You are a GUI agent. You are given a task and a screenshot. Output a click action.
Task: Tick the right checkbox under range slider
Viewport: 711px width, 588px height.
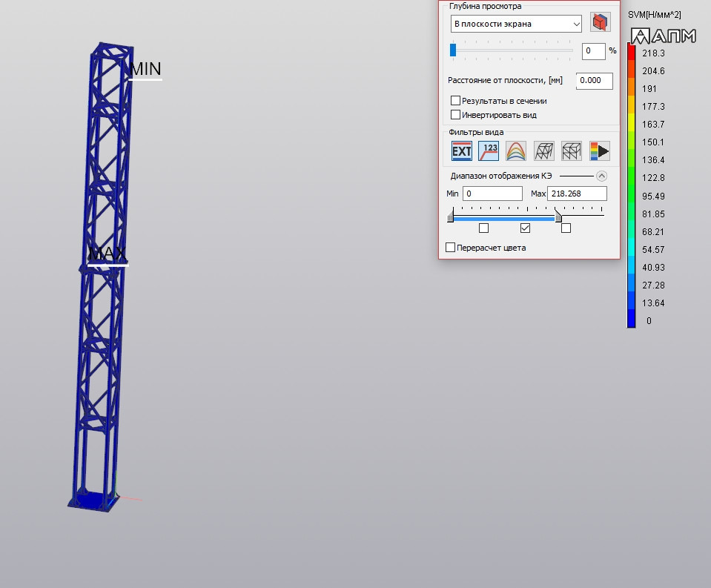(x=566, y=228)
